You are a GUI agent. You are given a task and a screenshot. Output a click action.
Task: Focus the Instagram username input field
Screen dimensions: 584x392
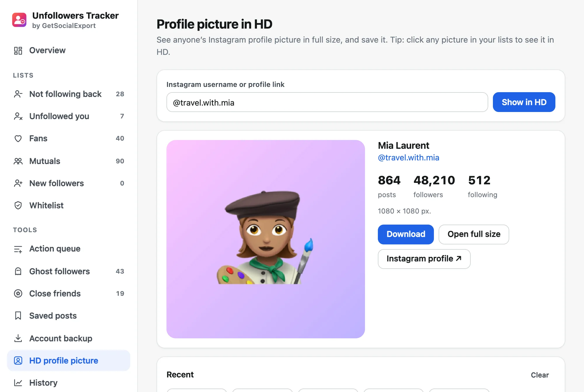click(327, 102)
